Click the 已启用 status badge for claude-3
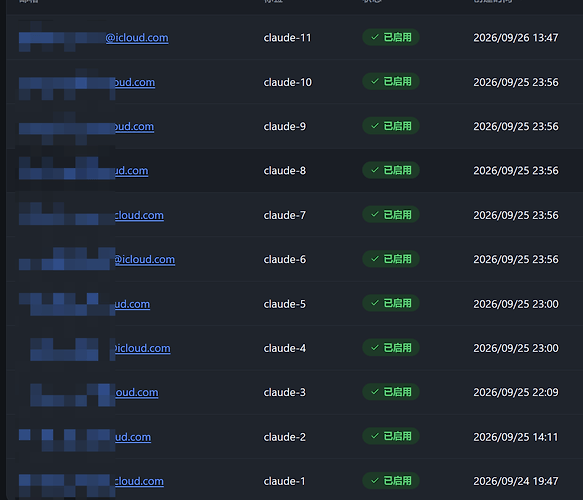583x500 pixels. coord(391,392)
